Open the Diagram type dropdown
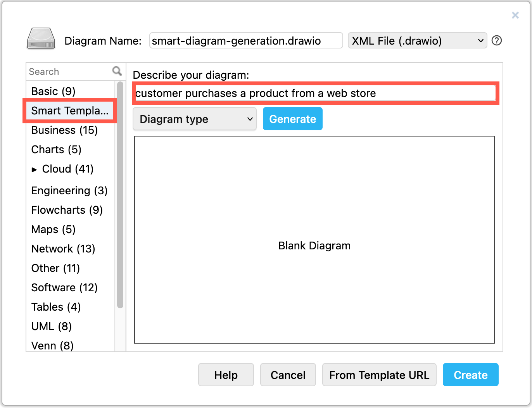 point(194,119)
